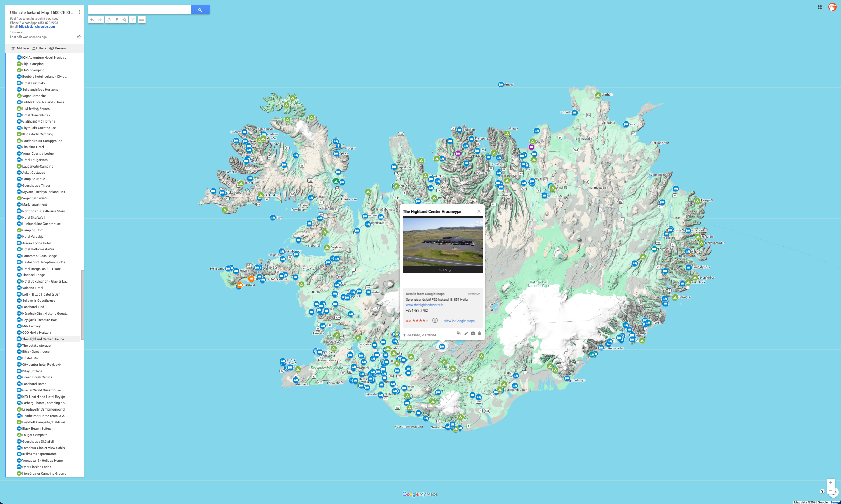Click the rating info circle icon

(x=435, y=320)
